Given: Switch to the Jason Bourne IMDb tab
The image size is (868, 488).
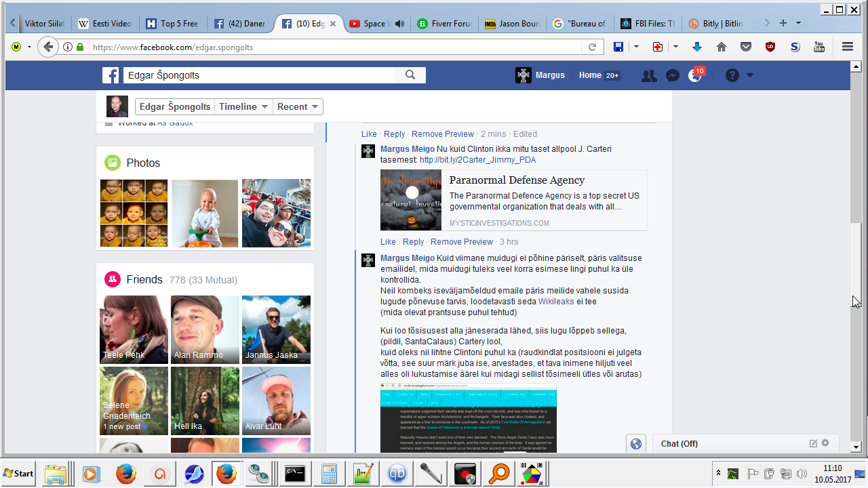Looking at the screenshot, I should 512,24.
